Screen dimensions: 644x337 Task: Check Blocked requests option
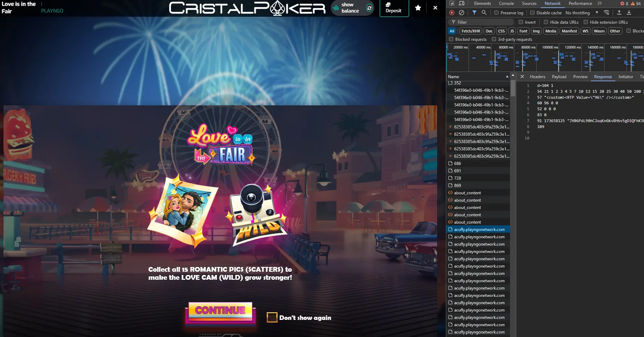click(451, 39)
